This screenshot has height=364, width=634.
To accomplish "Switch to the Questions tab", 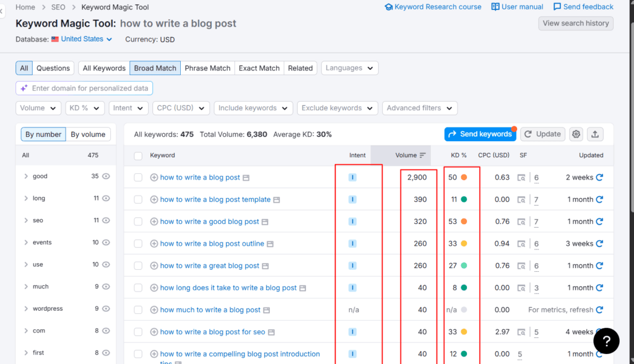I will [53, 68].
